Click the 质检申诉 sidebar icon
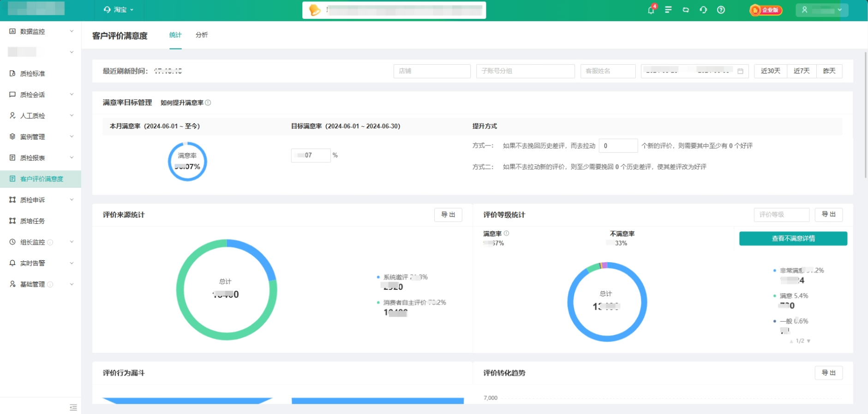 [12, 200]
